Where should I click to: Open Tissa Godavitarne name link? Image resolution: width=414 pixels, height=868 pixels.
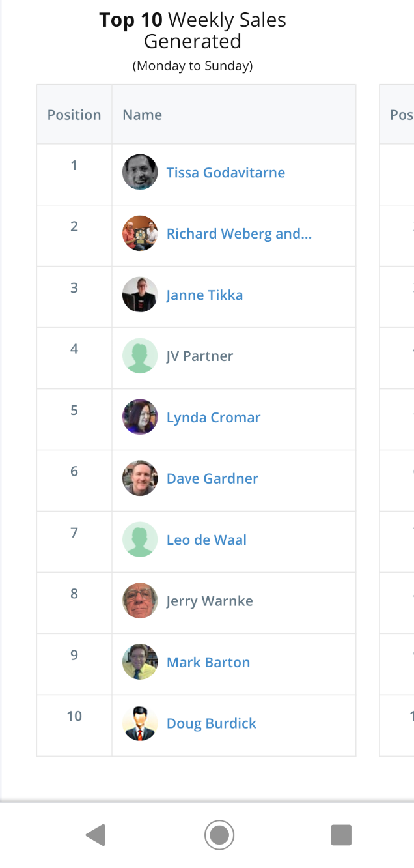(226, 173)
